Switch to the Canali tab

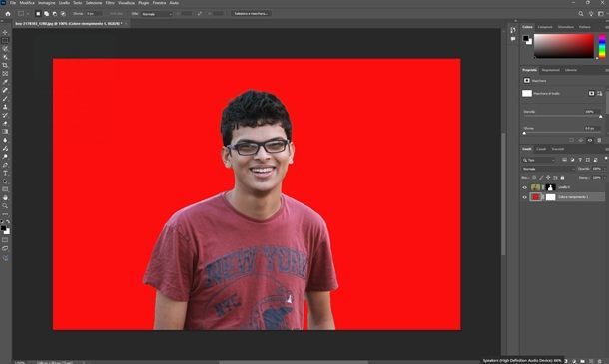coord(541,149)
